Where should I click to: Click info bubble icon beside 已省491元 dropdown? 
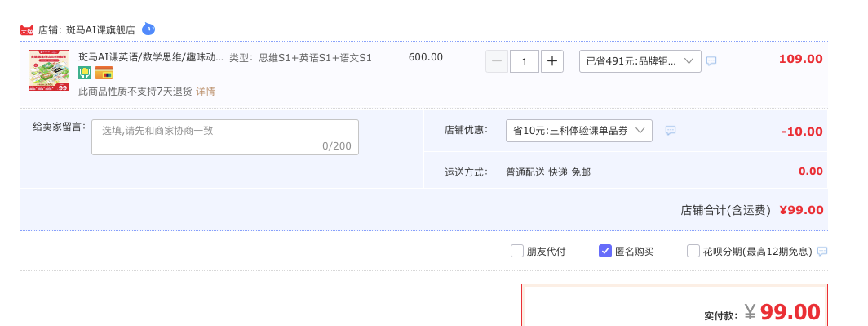pyautogui.click(x=711, y=61)
